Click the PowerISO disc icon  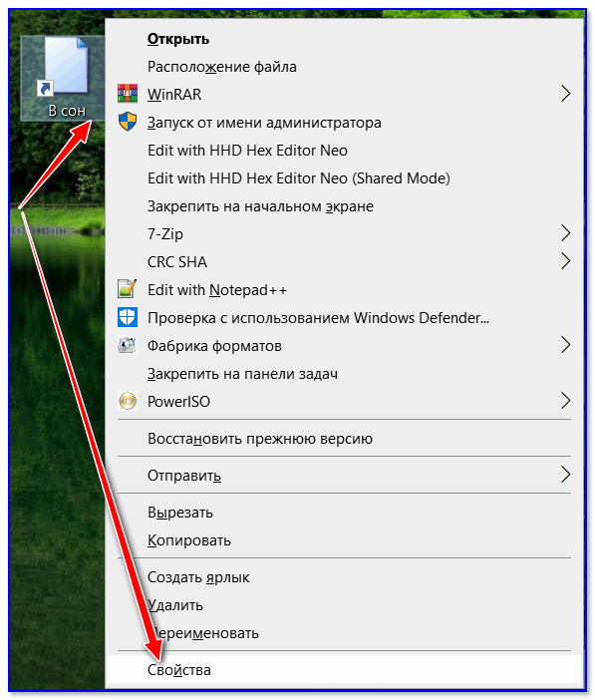pyautogui.click(x=128, y=401)
